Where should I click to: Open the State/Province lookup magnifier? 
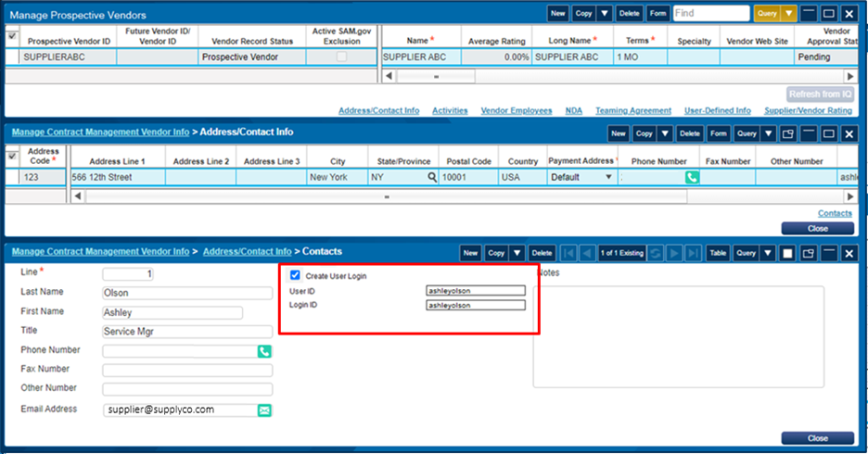(431, 177)
